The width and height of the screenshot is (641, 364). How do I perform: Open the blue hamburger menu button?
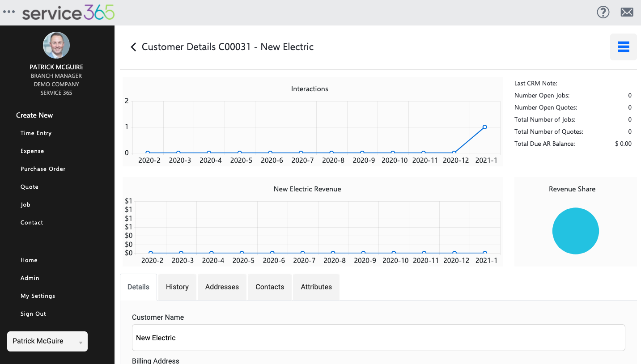click(x=623, y=47)
